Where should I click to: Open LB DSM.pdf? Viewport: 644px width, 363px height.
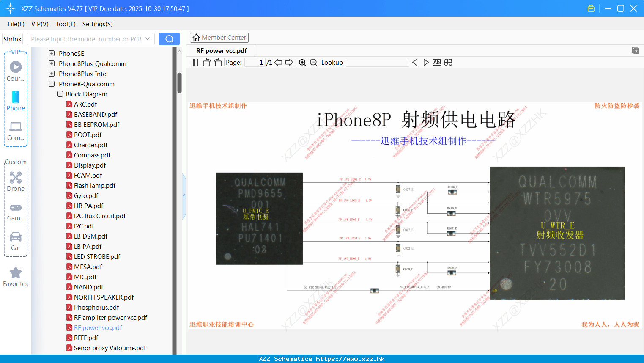click(90, 236)
